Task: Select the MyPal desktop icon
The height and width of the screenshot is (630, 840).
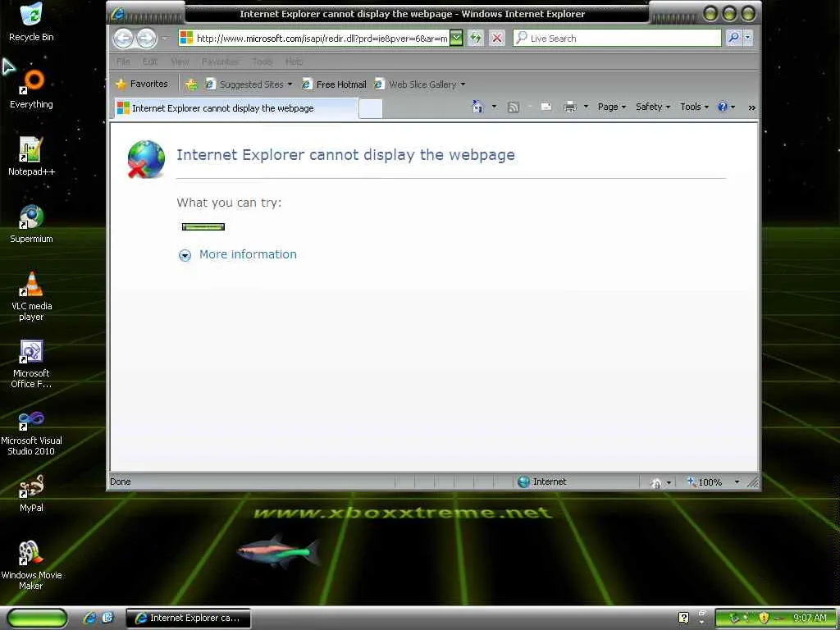Action: point(31,493)
